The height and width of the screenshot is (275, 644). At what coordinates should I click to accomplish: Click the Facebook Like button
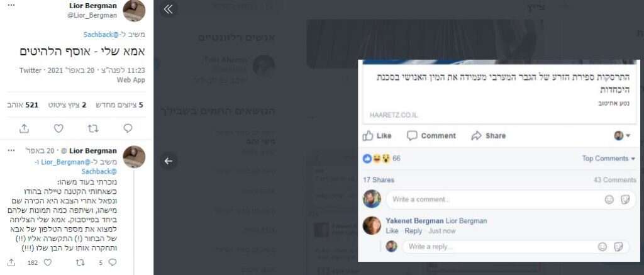(x=377, y=136)
